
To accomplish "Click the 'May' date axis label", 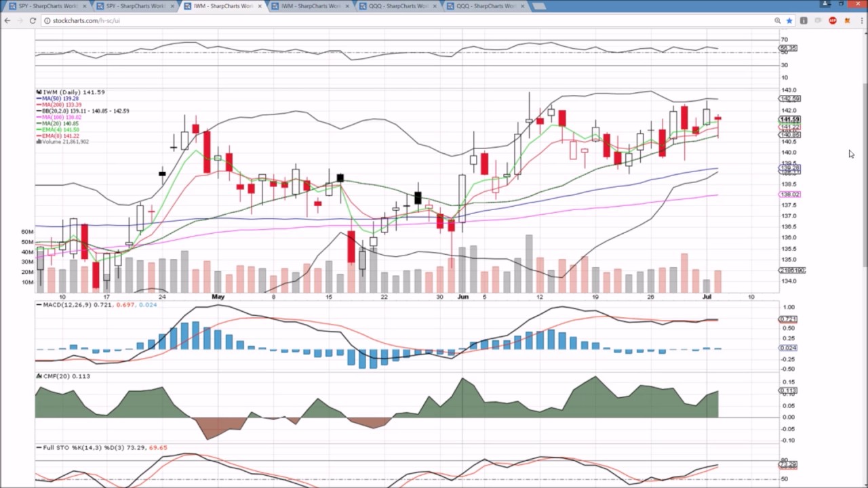I will [x=218, y=297].
